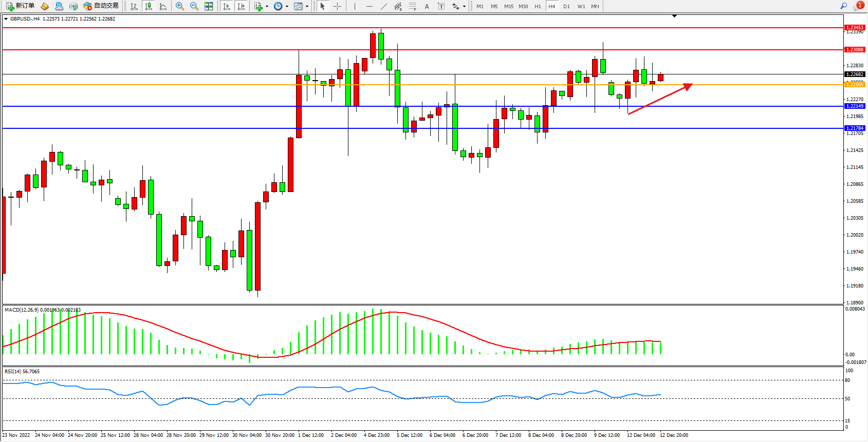Click the search magnifier at top right
Image resolution: width=868 pixels, height=442 pixels.
[843, 6]
